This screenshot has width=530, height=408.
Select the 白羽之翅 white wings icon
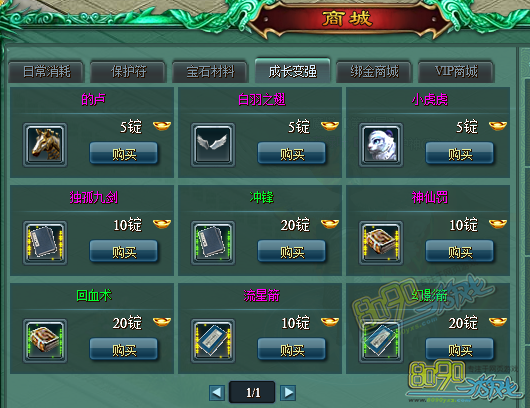click(213, 145)
